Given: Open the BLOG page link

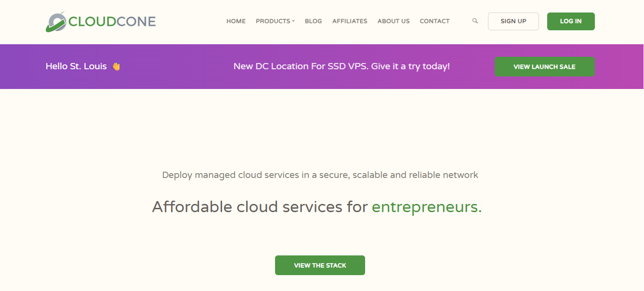Looking at the screenshot, I should pyautogui.click(x=313, y=21).
